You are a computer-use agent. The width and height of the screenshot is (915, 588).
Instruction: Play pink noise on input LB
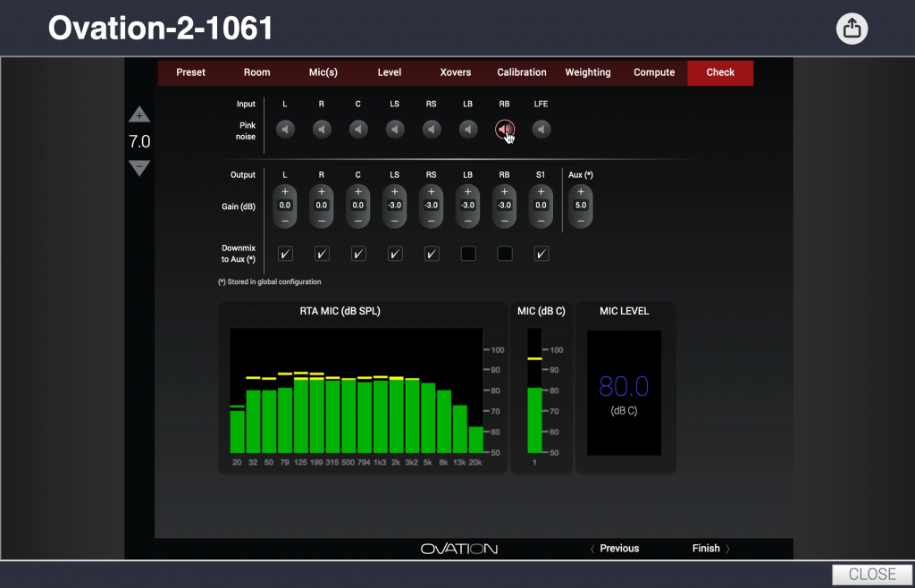point(468,129)
